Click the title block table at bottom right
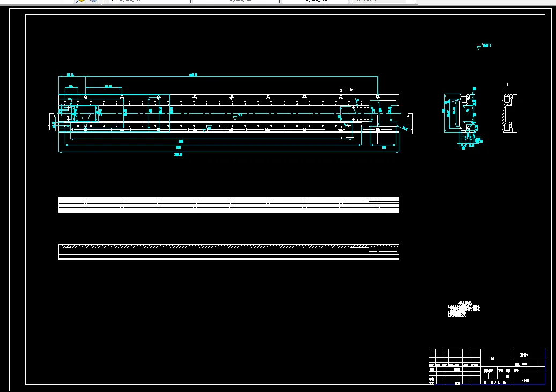Image resolution: width=556 pixels, height=392 pixels. pos(487,367)
